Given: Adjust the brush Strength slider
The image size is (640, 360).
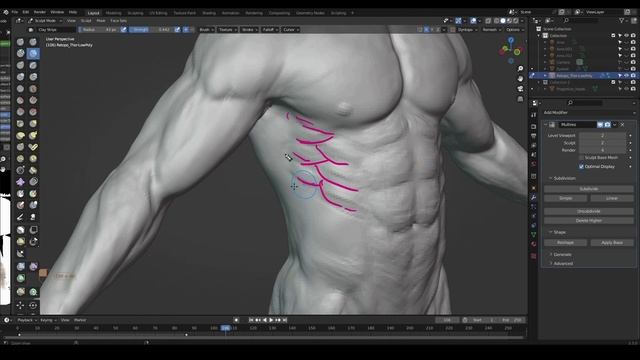Looking at the screenshot, I should (151, 30).
